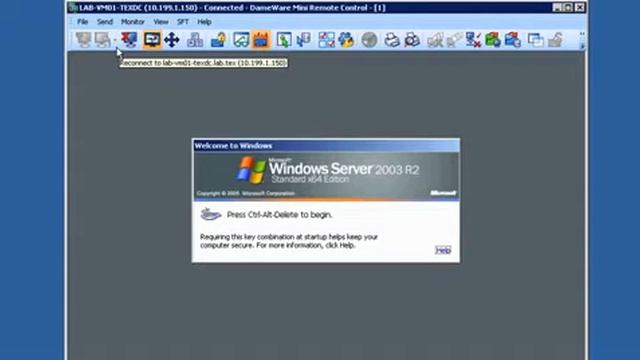Viewport: 640px width, 360px height.
Task: Click the Welcome to Windows dialog title bar
Action: point(326,146)
